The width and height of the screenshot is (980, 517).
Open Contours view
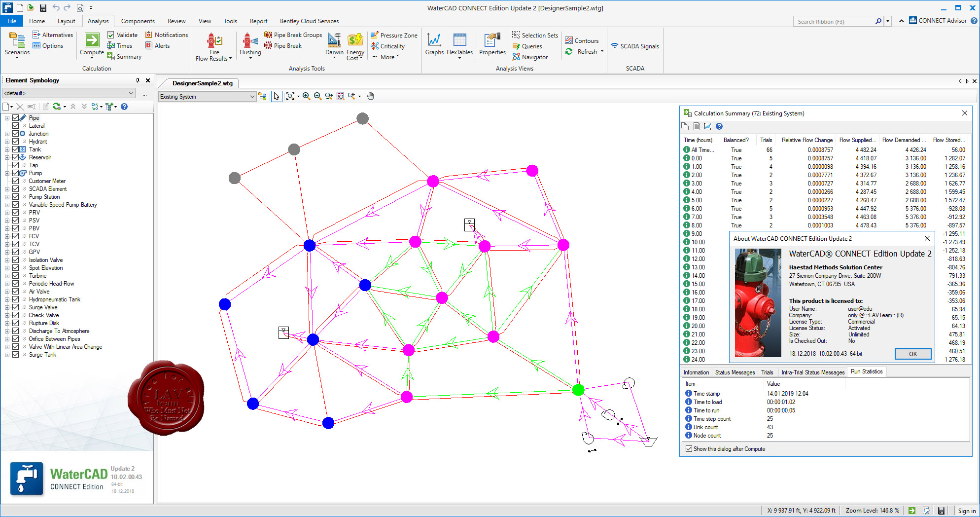pos(582,41)
